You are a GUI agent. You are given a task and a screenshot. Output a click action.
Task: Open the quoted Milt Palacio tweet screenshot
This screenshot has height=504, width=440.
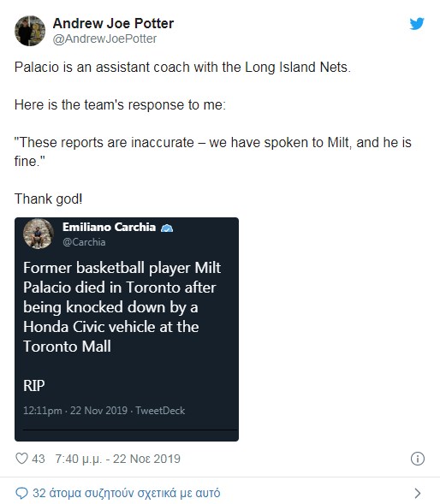click(x=127, y=329)
